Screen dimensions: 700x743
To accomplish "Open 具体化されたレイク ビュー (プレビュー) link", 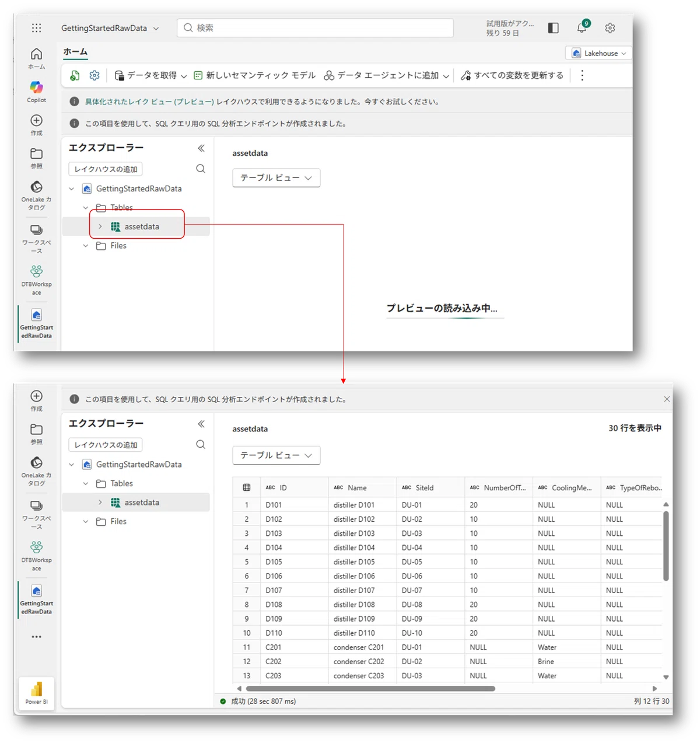I will pyautogui.click(x=149, y=102).
